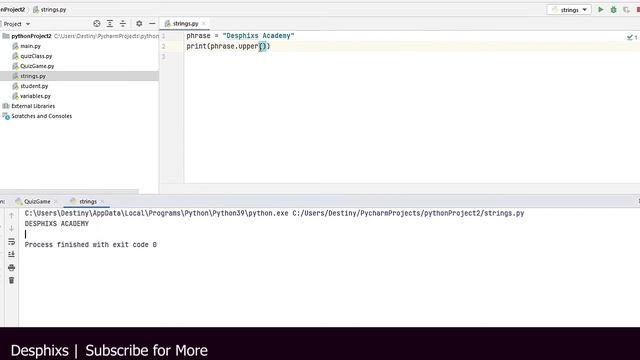Run the strings configuration with green play
The height and width of the screenshot is (360, 640).
(x=600, y=9)
